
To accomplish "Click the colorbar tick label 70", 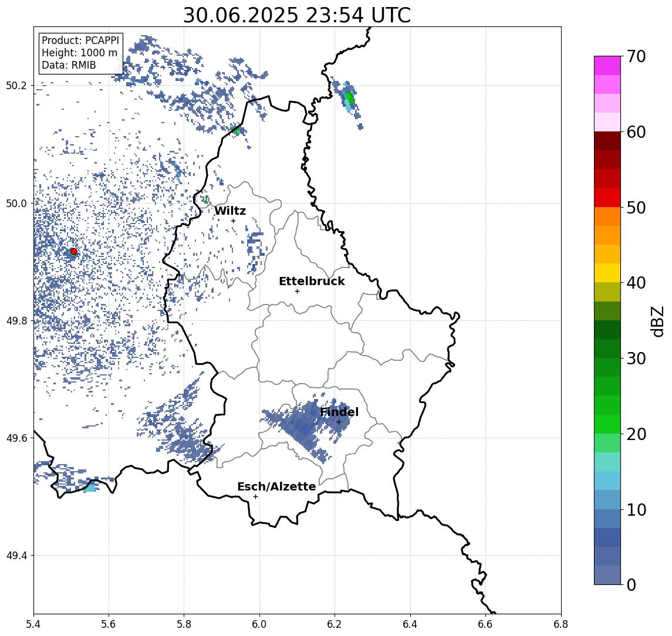I will [636, 56].
